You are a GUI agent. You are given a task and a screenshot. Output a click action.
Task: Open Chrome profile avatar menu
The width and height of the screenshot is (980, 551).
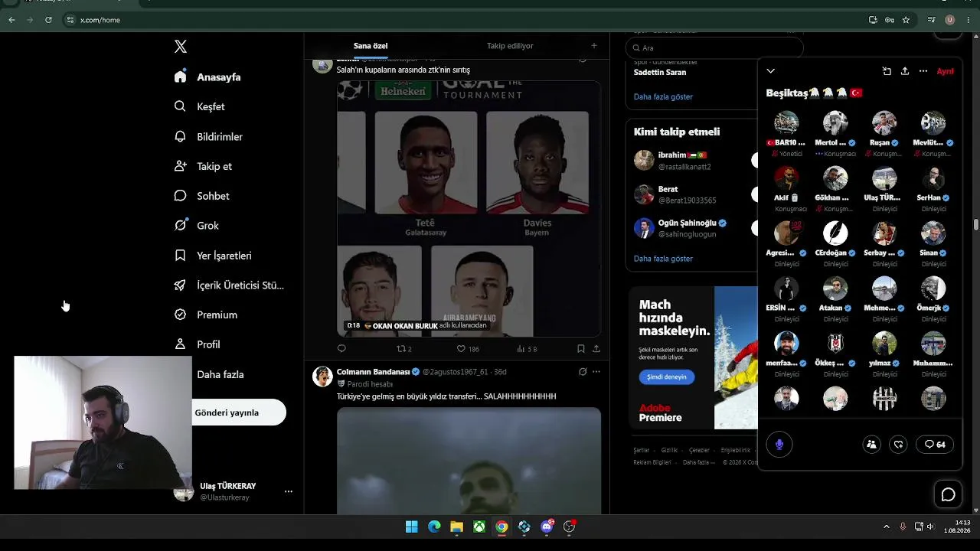pos(950,20)
